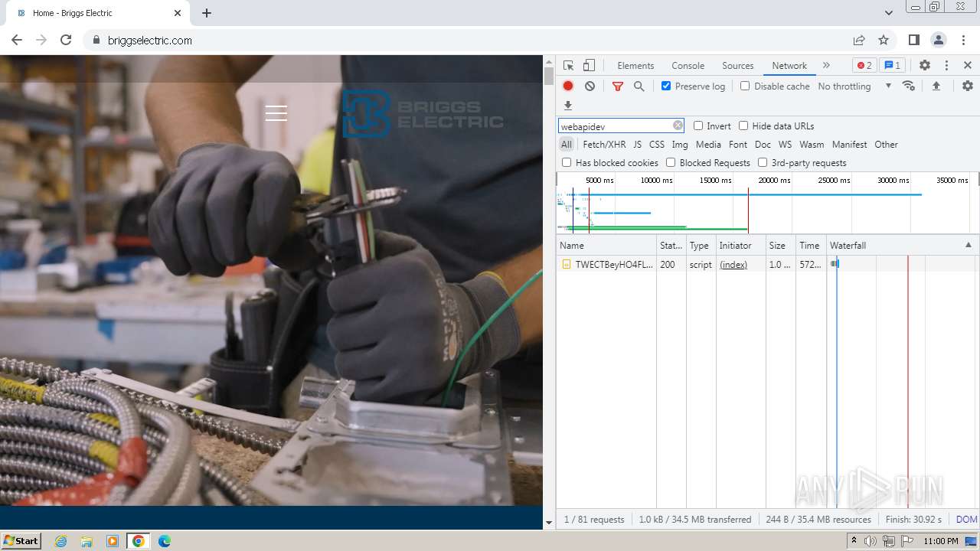Select the Network tab
The image size is (980, 551).
pyautogui.click(x=789, y=66)
